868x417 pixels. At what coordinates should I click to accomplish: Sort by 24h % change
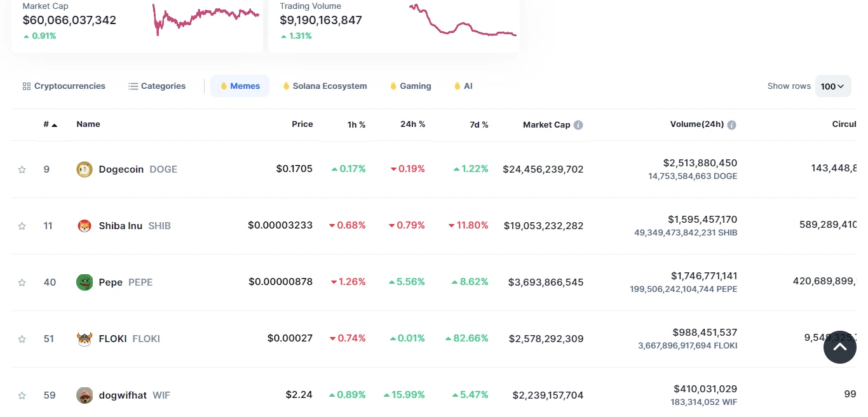pyautogui.click(x=413, y=124)
